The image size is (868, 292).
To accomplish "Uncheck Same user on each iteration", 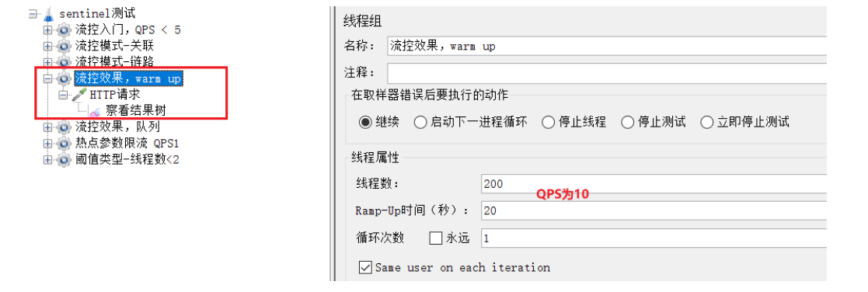I will point(365,268).
